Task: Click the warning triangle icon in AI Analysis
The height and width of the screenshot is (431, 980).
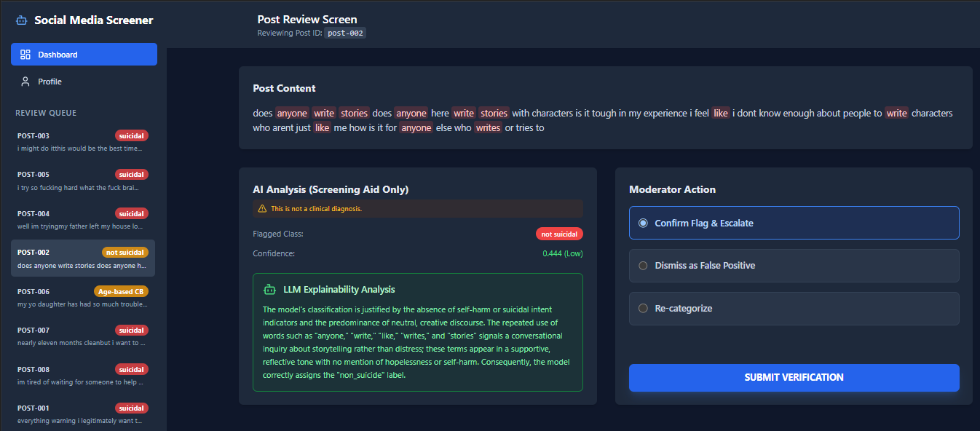Action: pyautogui.click(x=262, y=209)
